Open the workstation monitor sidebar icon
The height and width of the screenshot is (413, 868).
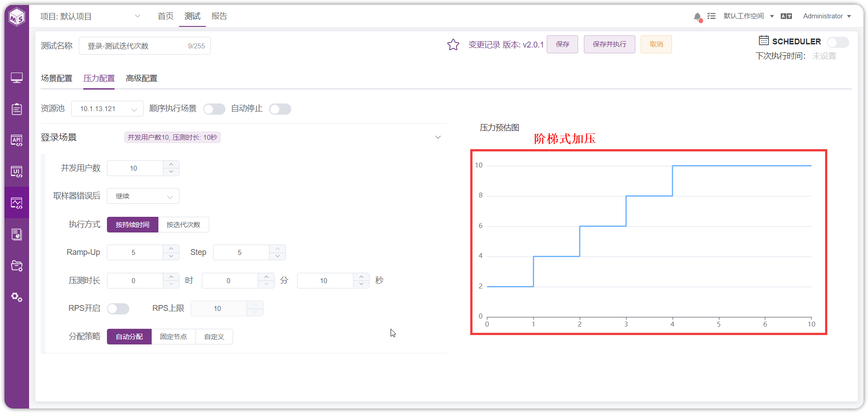(x=17, y=78)
